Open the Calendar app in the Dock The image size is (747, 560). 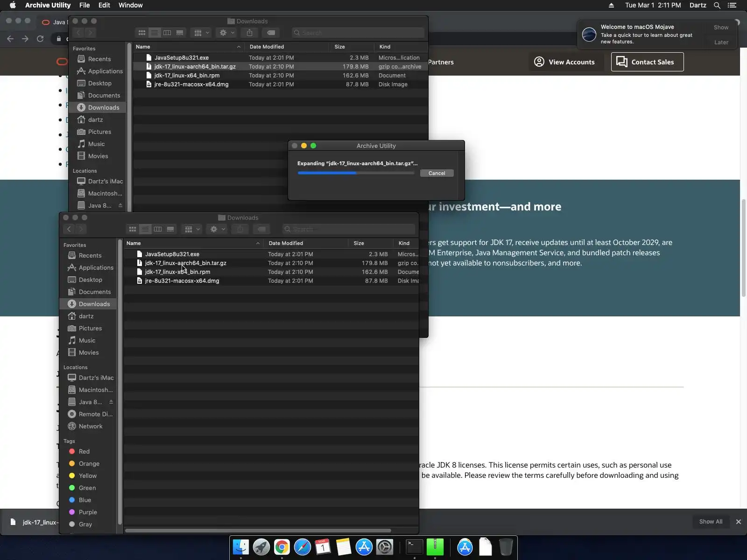pos(323,547)
